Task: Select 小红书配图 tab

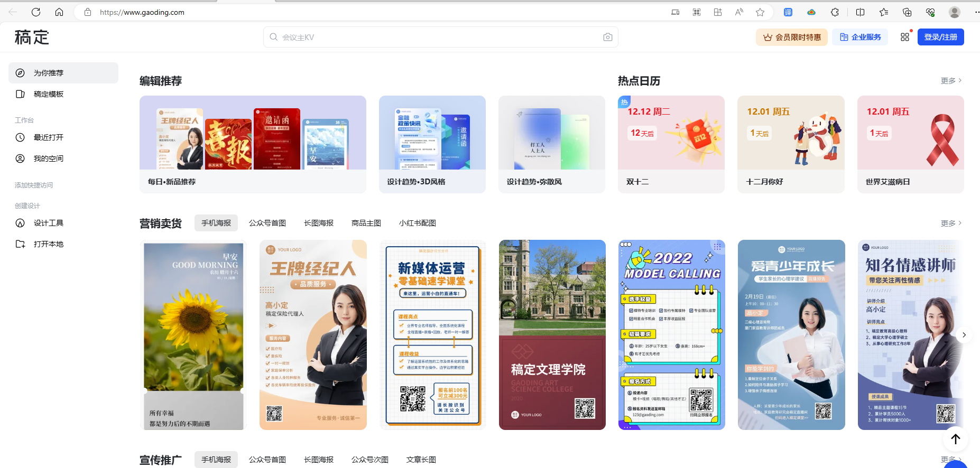Action: [x=418, y=223]
